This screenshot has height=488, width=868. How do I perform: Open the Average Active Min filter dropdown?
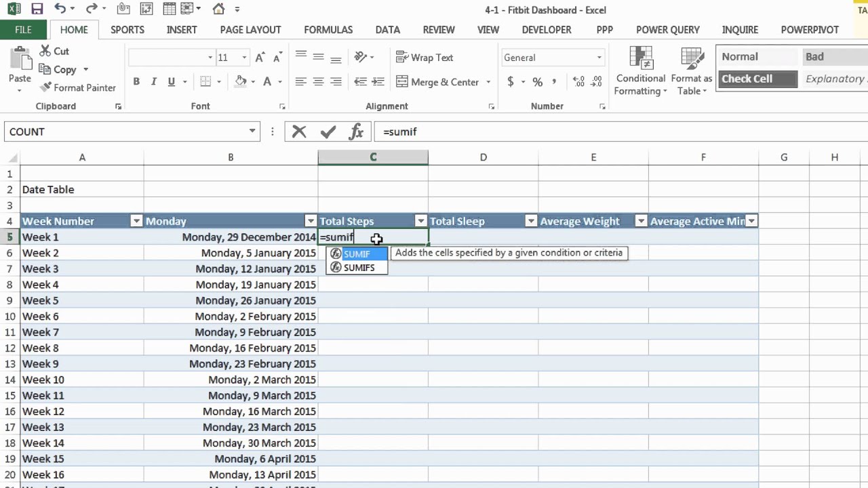point(751,221)
